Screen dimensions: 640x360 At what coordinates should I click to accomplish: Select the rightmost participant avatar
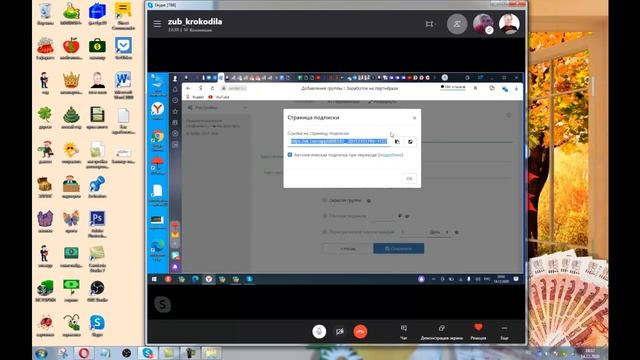pyautogui.click(x=509, y=24)
